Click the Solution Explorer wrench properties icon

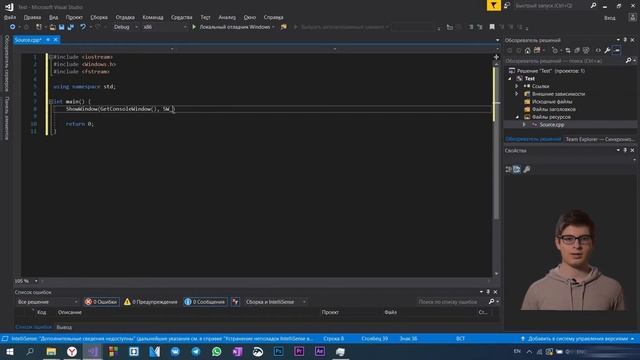(x=607, y=51)
